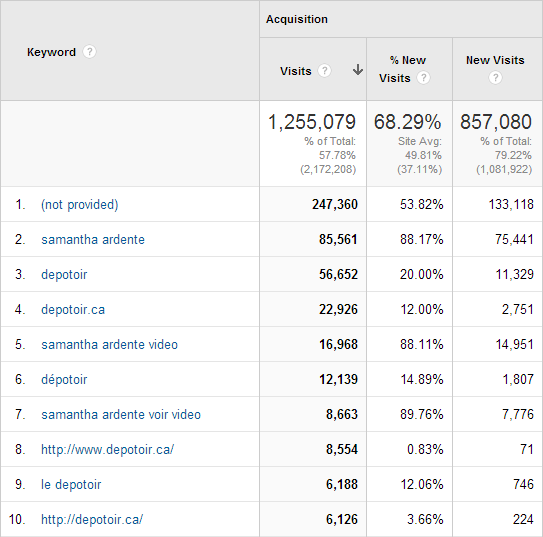Open samantha ardente voir video keyword
Image resolution: width=543 pixels, height=537 pixels.
click(x=121, y=414)
